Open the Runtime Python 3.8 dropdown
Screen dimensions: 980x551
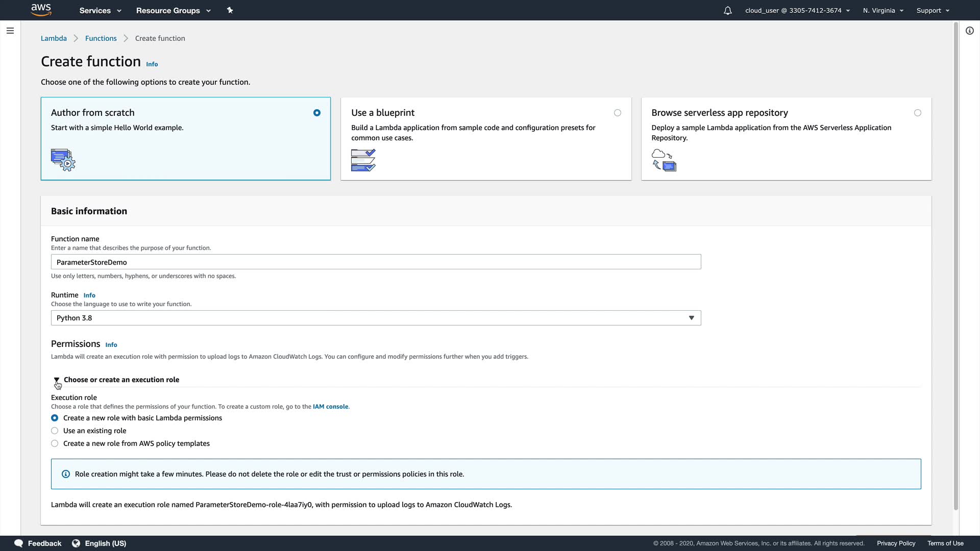click(376, 318)
